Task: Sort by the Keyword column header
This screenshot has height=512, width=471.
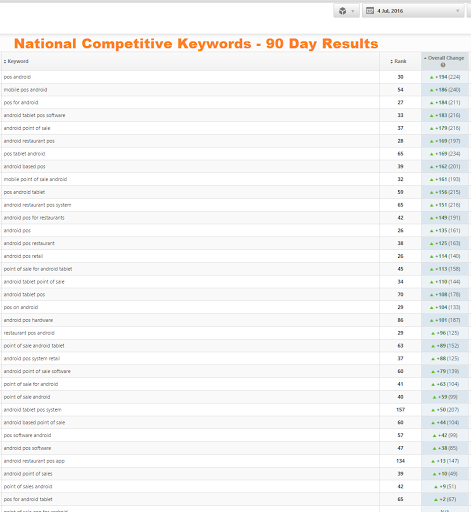Action: coord(16,61)
